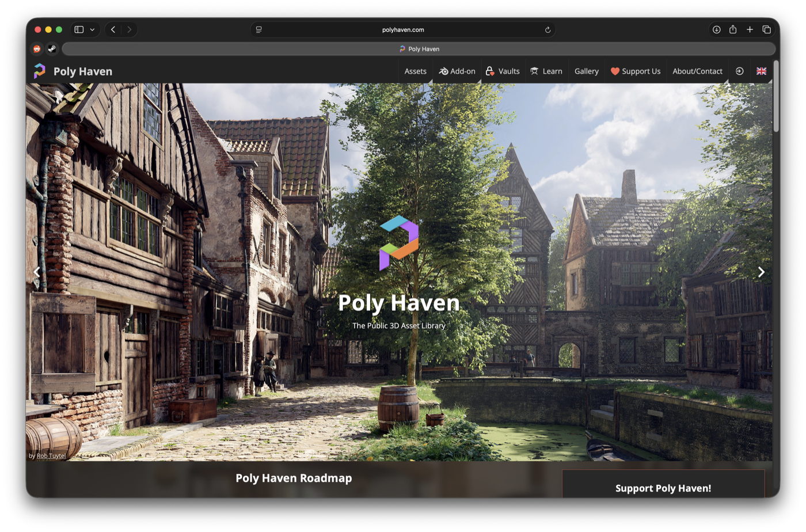Show the Safari sidebar

click(79, 29)
